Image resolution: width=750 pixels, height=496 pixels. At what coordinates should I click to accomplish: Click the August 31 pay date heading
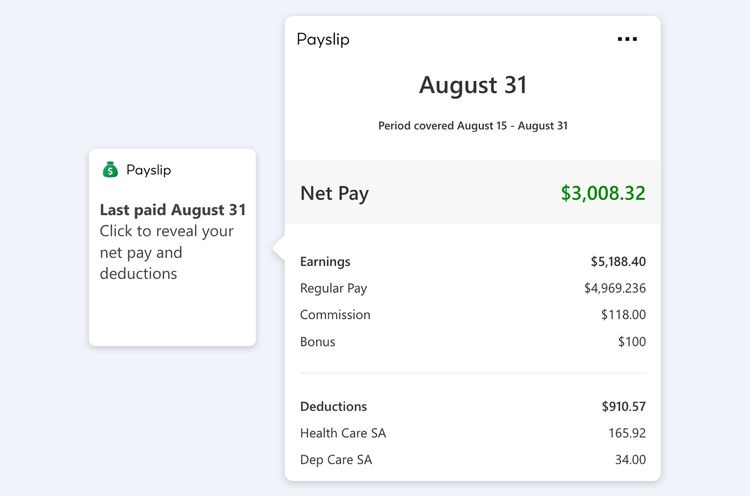(x=472, y=85)
